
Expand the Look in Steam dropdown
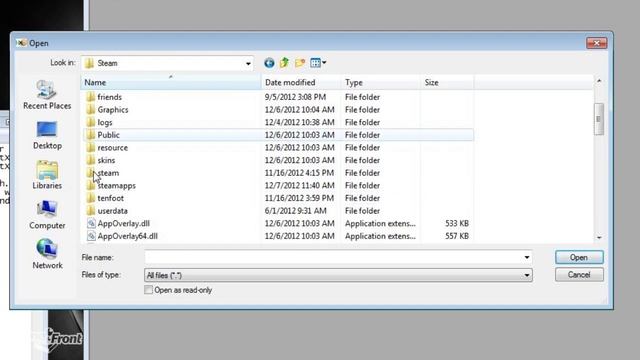tap(248, 63)
